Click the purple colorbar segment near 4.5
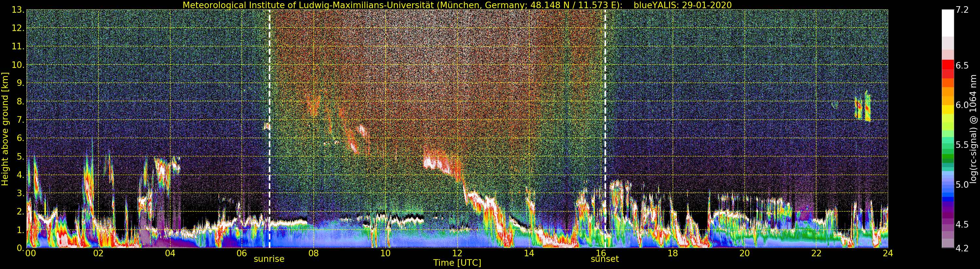 [948, 221]
